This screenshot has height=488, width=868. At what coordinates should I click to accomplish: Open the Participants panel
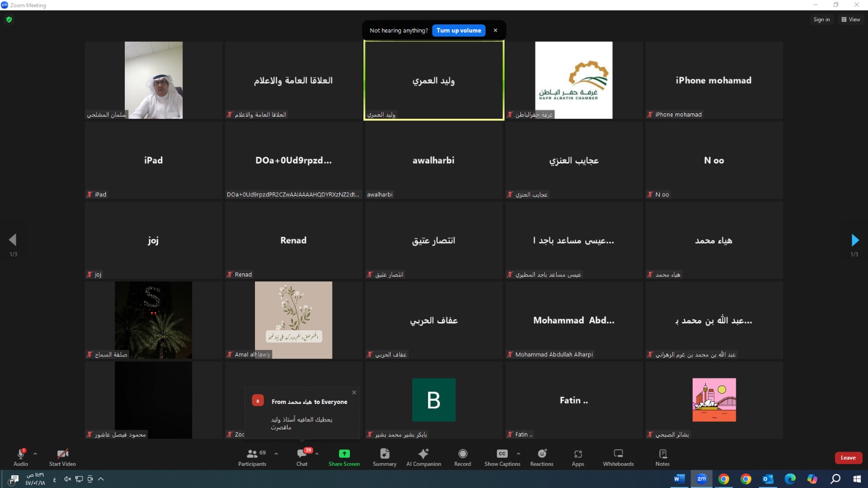(x=252, y=457)
